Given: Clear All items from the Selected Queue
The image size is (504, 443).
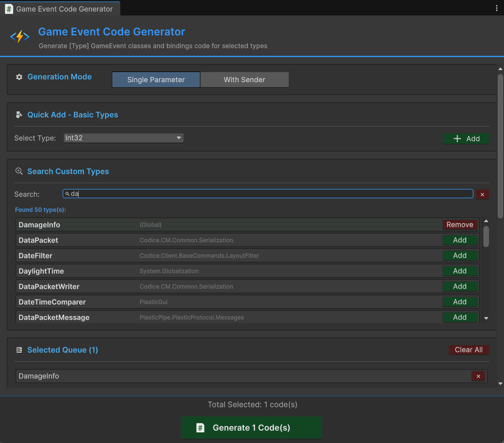Looking at the screenshot, I should click(469, 350).
